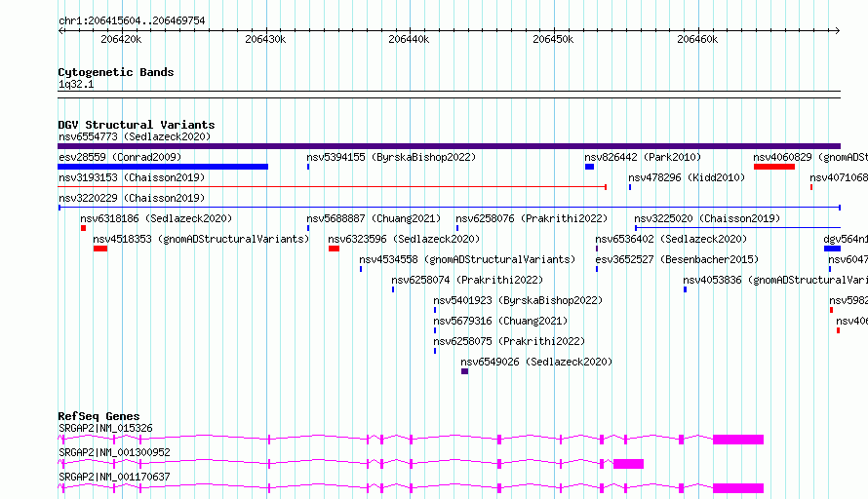Click nsv6258076 (Prakrithi2022) label
Screen dimensions: 868x499
pos(532,218)
